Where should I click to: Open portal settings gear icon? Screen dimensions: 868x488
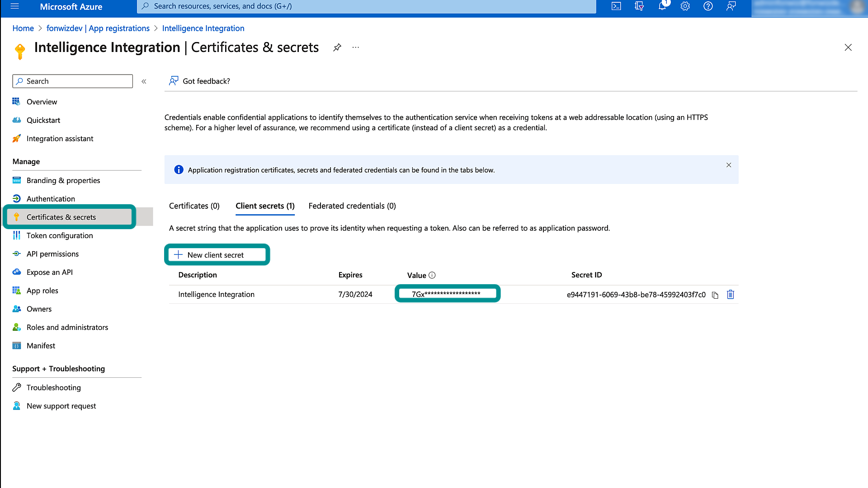tap(685, 6)
